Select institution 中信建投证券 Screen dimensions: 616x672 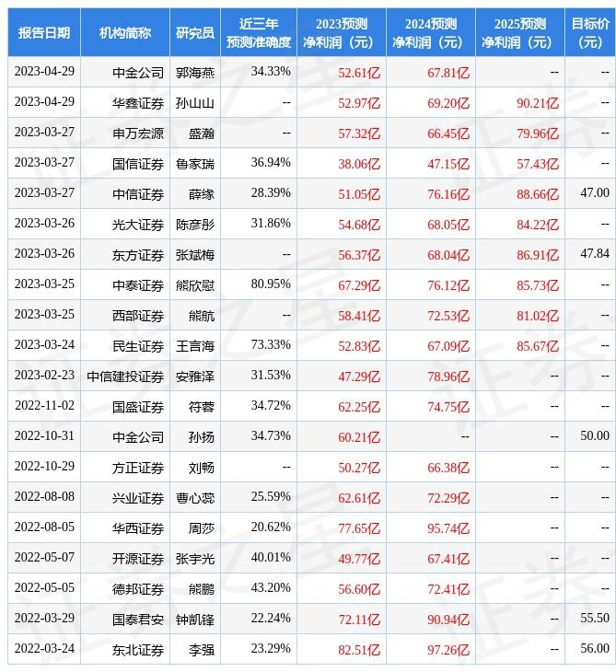pyautogui.click(x=125, y=377)
